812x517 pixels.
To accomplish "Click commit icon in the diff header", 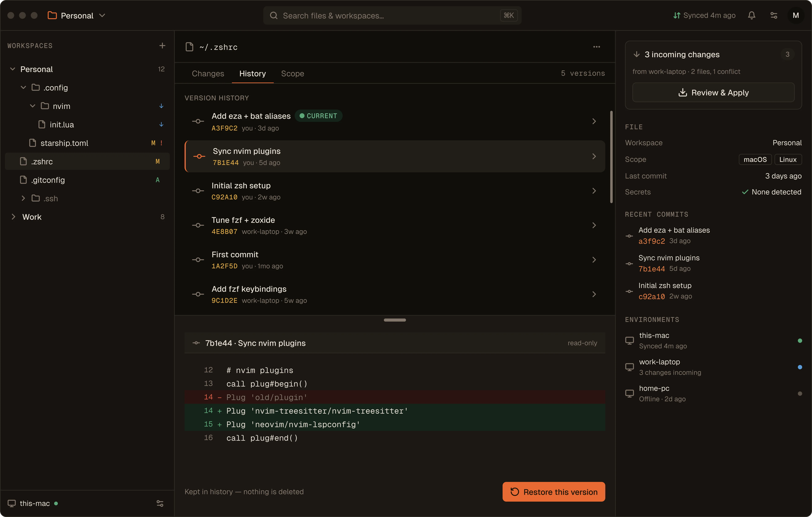I will click(196, 343).
